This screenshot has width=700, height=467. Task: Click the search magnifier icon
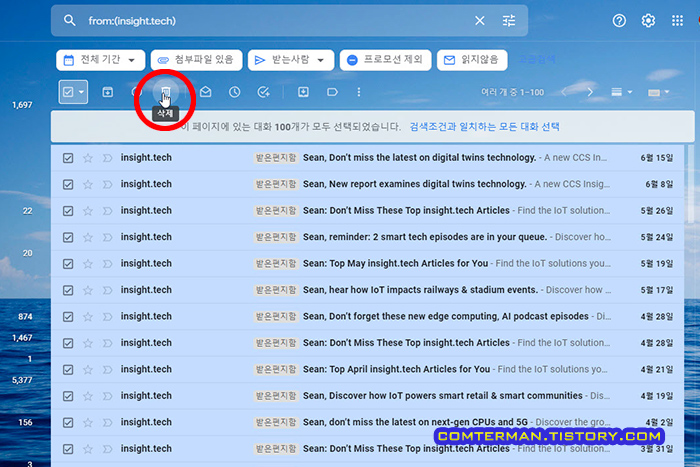pyautogui.click(x=69, y=21)
